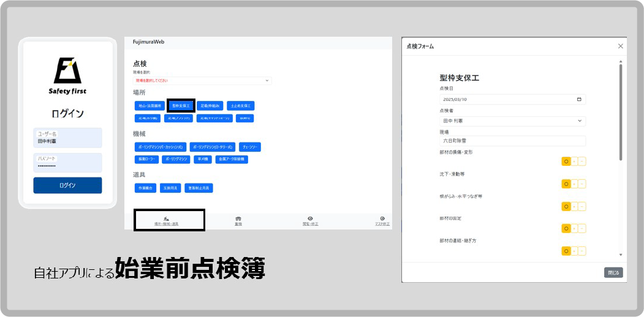Close the 点検フォーム dialog with X
Image resolution: width=644 pixels, height=317 pixels.
click(x=621, y=47)
